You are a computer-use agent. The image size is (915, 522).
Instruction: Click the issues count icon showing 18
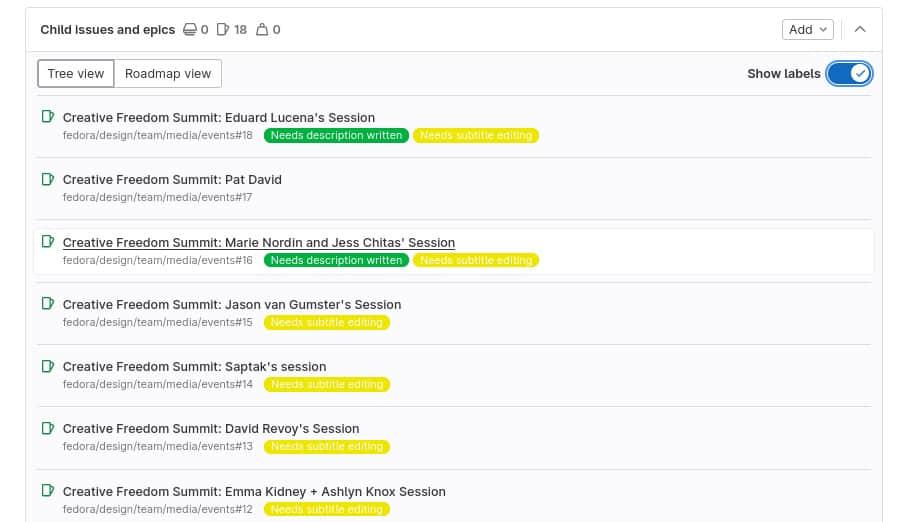coord(223,30)
